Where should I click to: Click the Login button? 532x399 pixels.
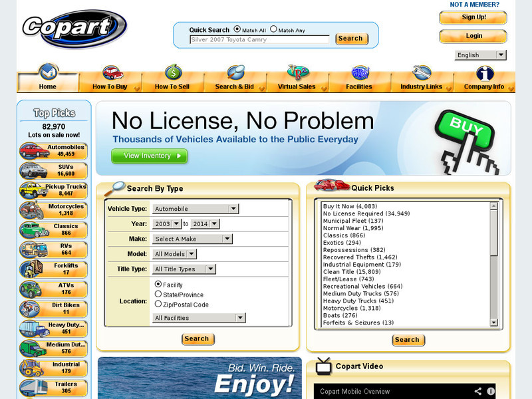pos(473,36)
